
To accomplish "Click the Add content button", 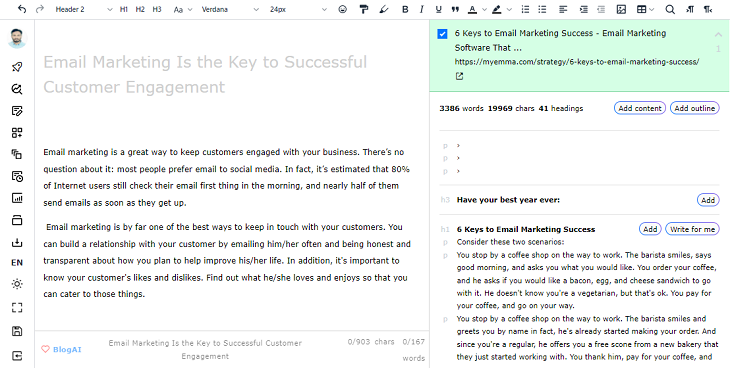I will [640, 108].
